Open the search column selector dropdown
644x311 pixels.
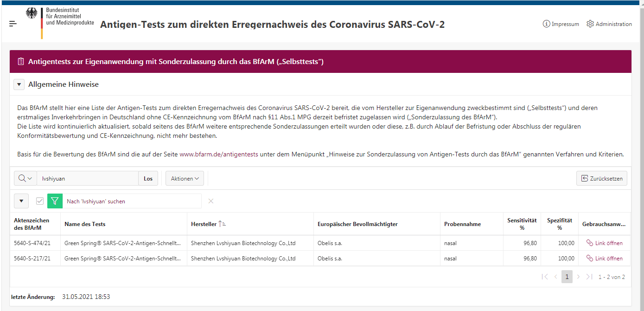(x=26, y=178)
